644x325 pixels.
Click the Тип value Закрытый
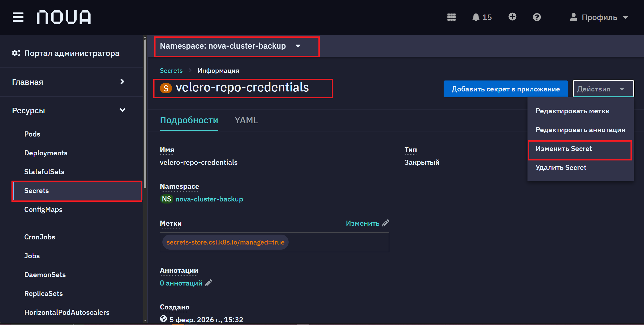422,162
